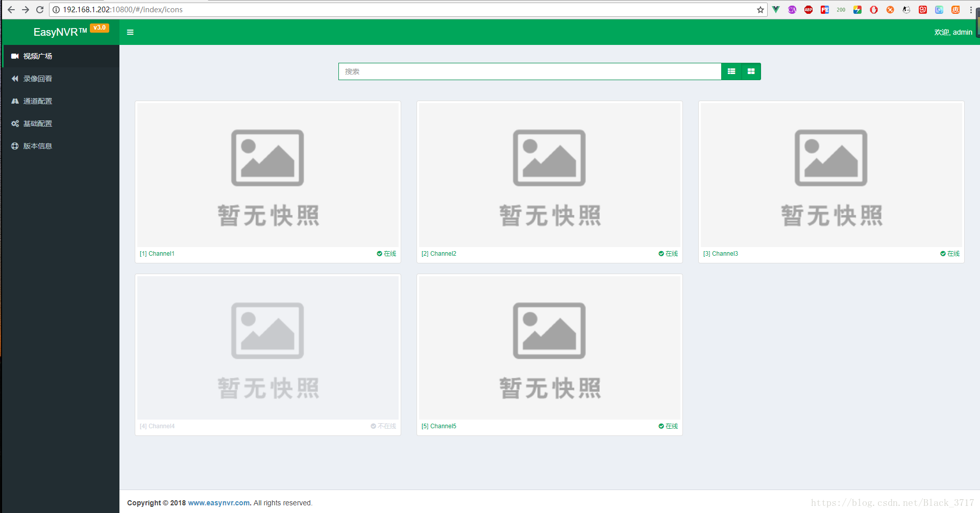Image resolution: width=980 pixels, height=513 pixels.
Task: Click the lifebuoy icon beside 版本信息
Action: 15,146
